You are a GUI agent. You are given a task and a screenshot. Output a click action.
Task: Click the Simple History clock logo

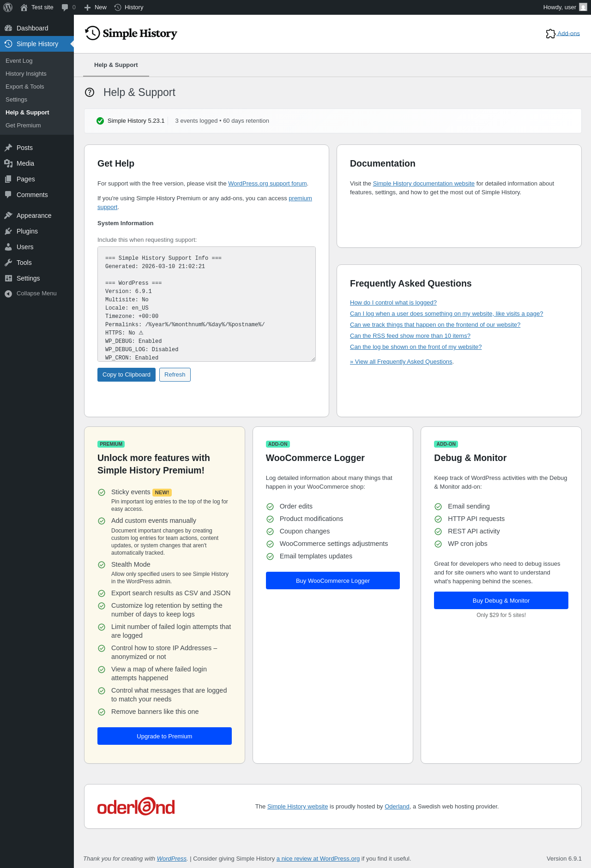coord(92,33)
